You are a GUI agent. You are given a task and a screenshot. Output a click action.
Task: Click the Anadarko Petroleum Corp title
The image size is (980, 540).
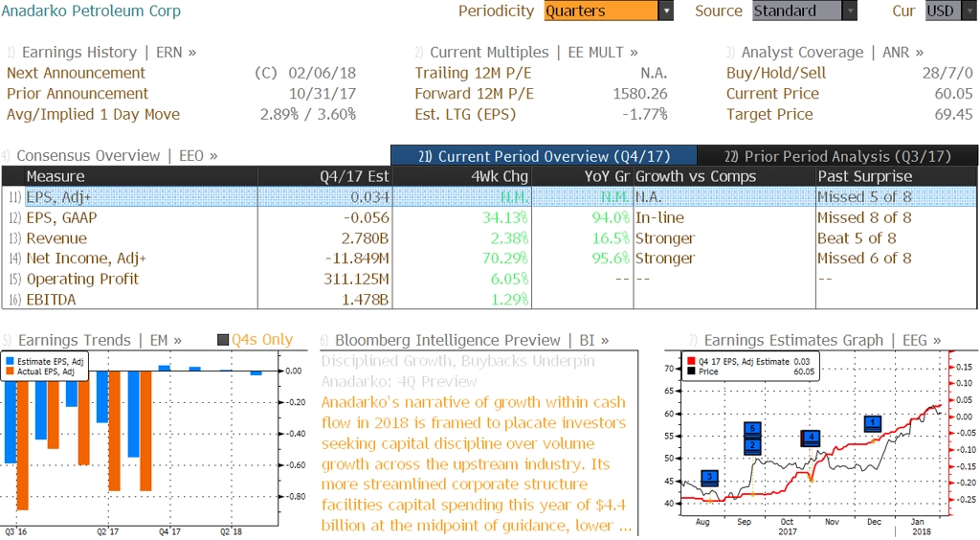pos(91,11)
